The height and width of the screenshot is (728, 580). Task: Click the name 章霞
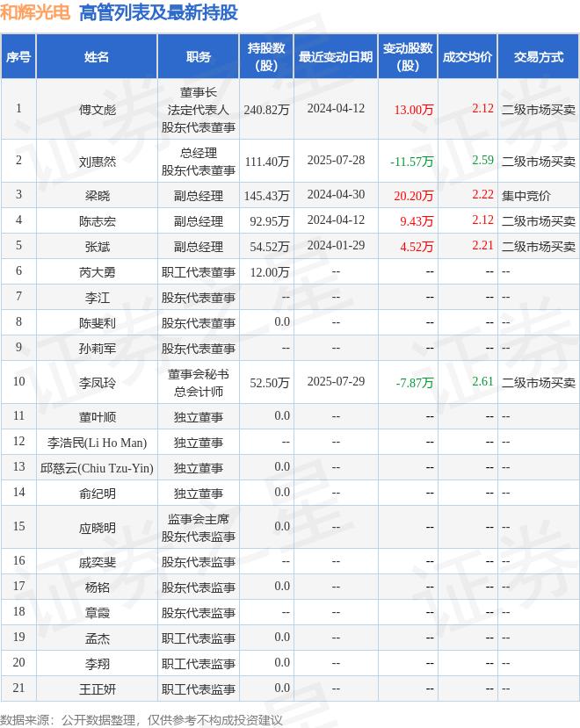(98, 613)
